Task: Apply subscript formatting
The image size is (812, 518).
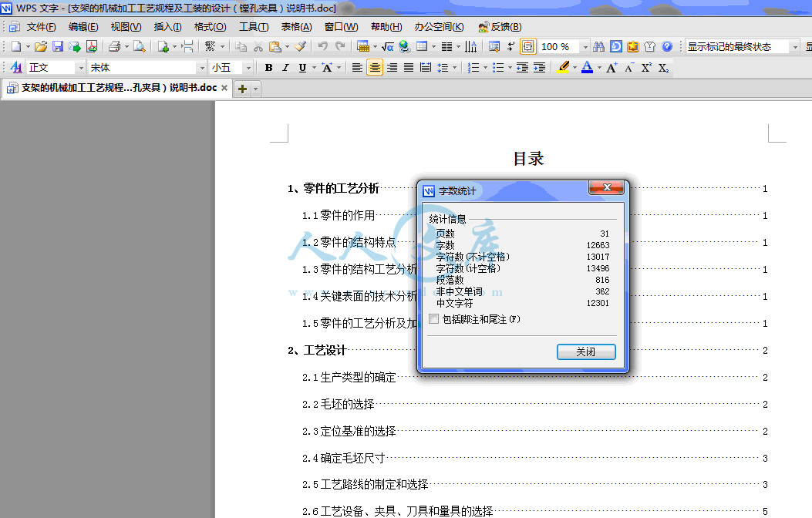Action: [663, 68]
